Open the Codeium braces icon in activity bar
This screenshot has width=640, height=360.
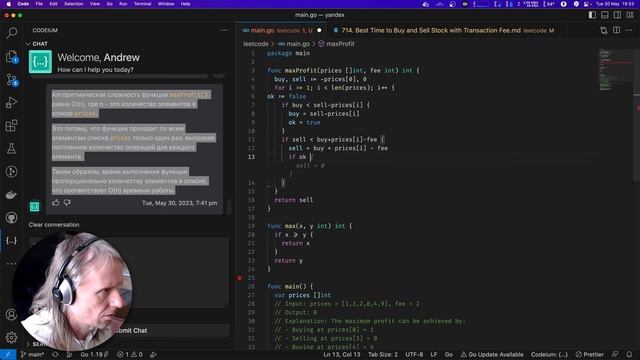11,240
